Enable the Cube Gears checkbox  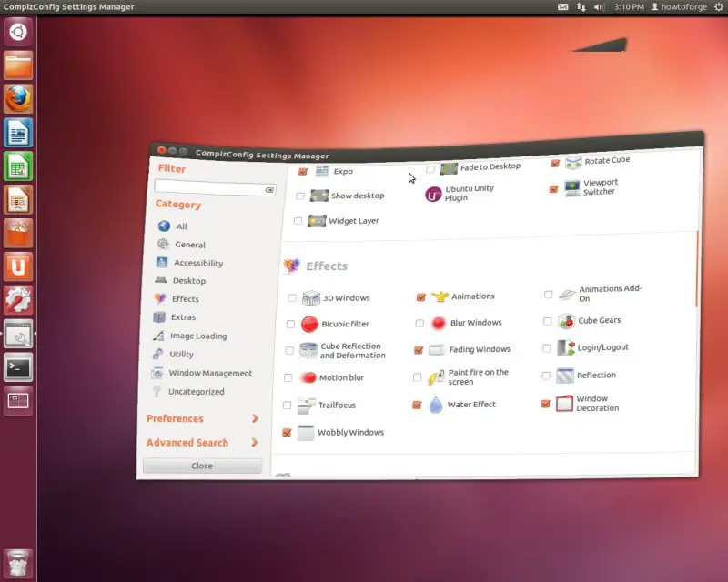(x=548, y=321)
